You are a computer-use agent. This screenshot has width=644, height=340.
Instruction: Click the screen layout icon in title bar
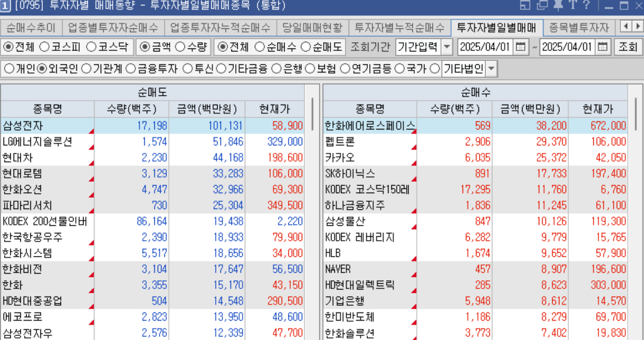pyautogui.click(x=525, y=5)
